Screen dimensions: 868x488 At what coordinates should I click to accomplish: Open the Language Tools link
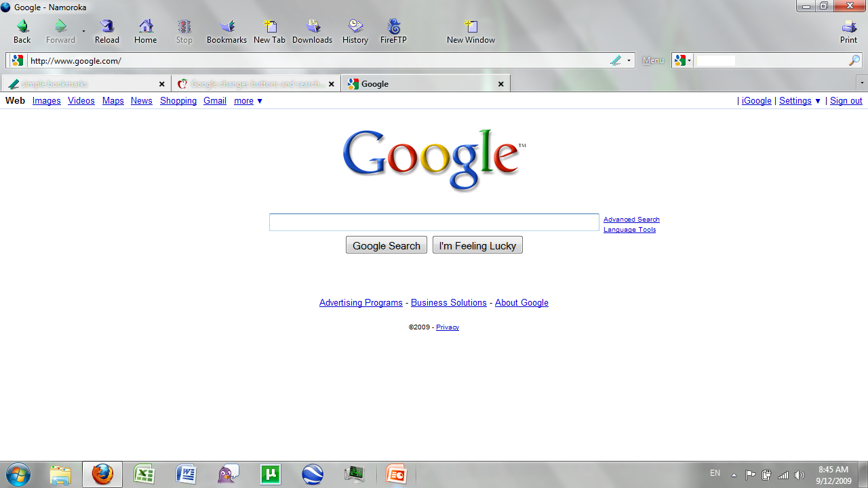pos(630,230)
